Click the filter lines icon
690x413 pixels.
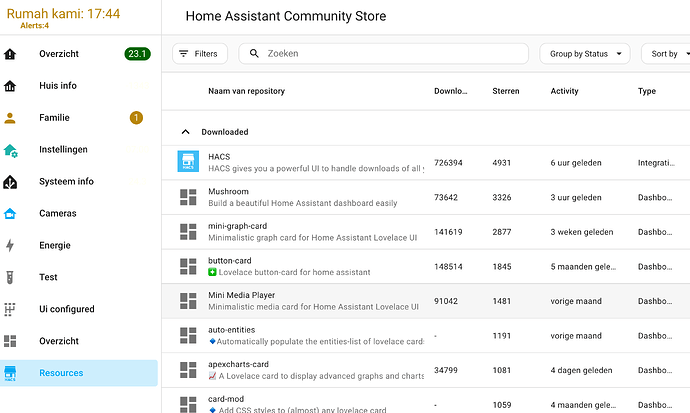tap(184, 54)
